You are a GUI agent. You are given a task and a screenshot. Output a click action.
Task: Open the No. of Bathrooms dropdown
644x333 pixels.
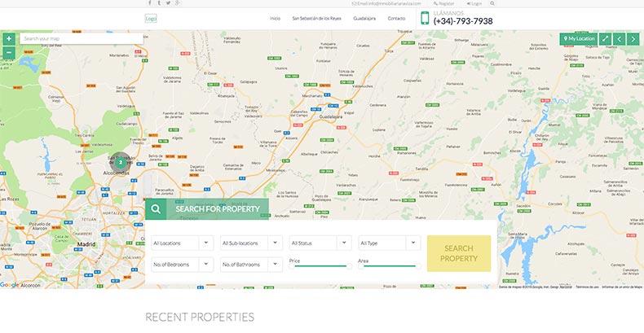251,265
